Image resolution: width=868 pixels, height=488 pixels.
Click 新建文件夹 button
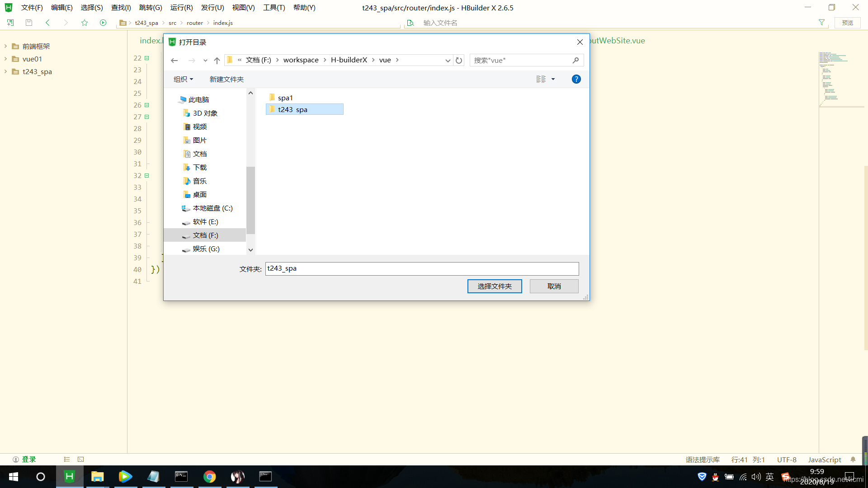[226, 79]
